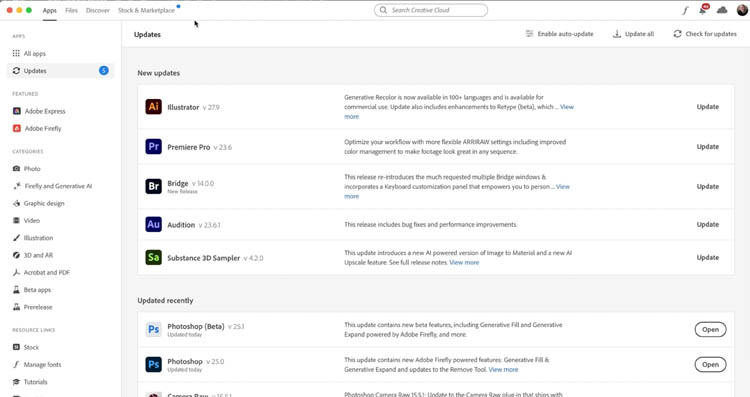Expand Bridge description with View more
Image resolution: width=750 pixels, height=397 pixels.
pyautogui.click(x=563, y=187)
